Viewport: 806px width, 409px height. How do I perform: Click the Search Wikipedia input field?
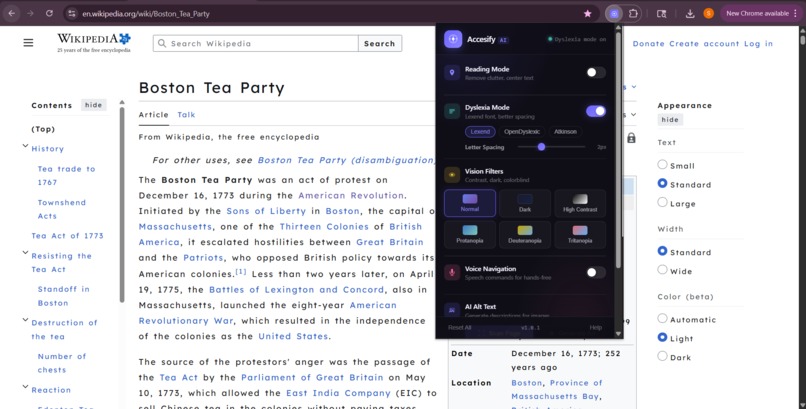click(x=256, y=44)
